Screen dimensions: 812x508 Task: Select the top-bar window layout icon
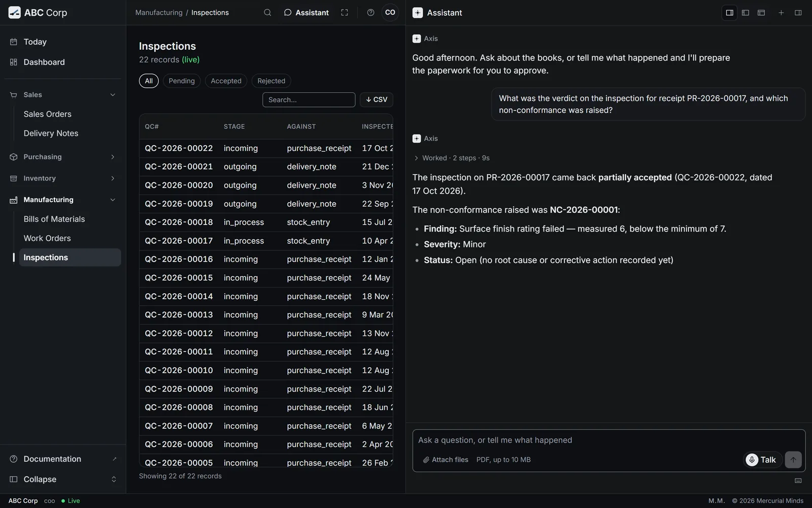761,13
